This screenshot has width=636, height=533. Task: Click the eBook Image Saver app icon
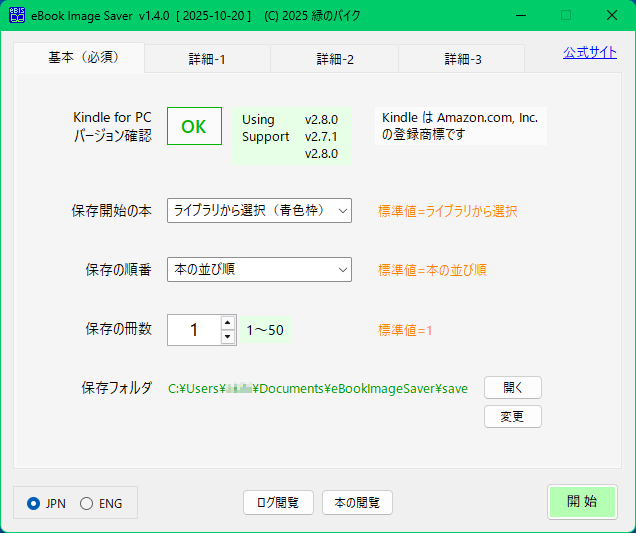click(17, 15)
